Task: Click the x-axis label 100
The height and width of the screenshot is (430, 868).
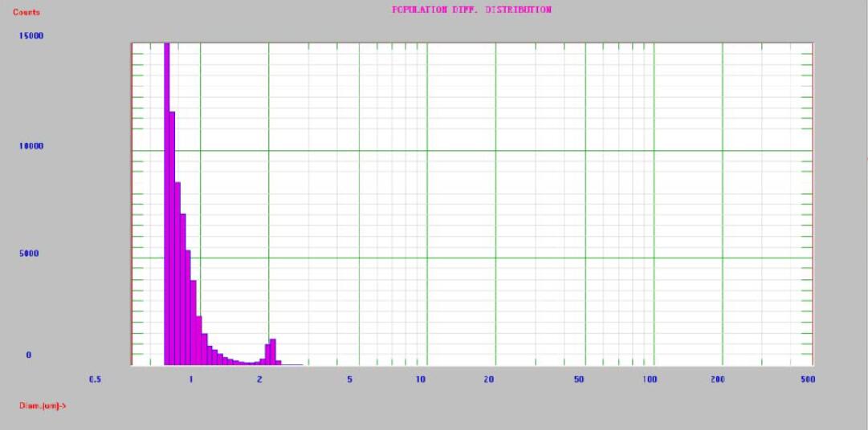Action: (647, 379)
